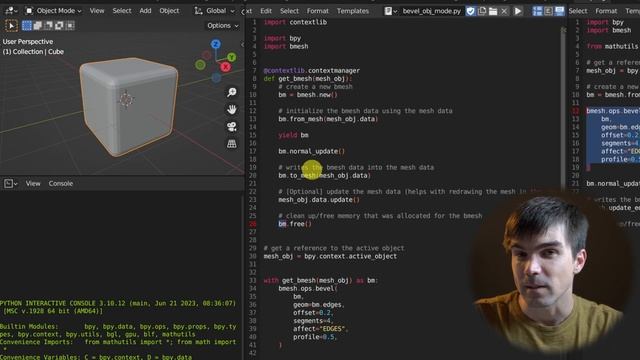This screenshot has height=360, width=640.
Task: Click the 'bm.normal_update()' line in middle editor
Action: pos(311,151)
